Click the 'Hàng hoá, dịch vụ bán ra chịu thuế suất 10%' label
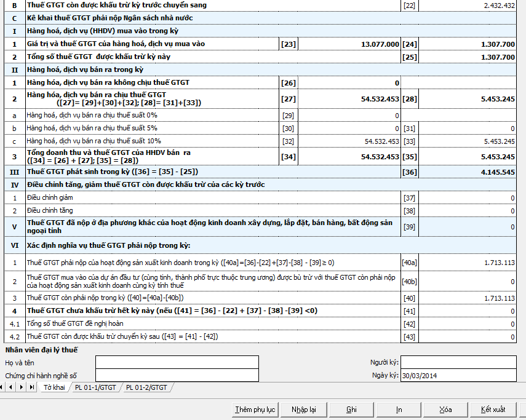Viewport: 526px width, 420px height. tap(94, 141)
